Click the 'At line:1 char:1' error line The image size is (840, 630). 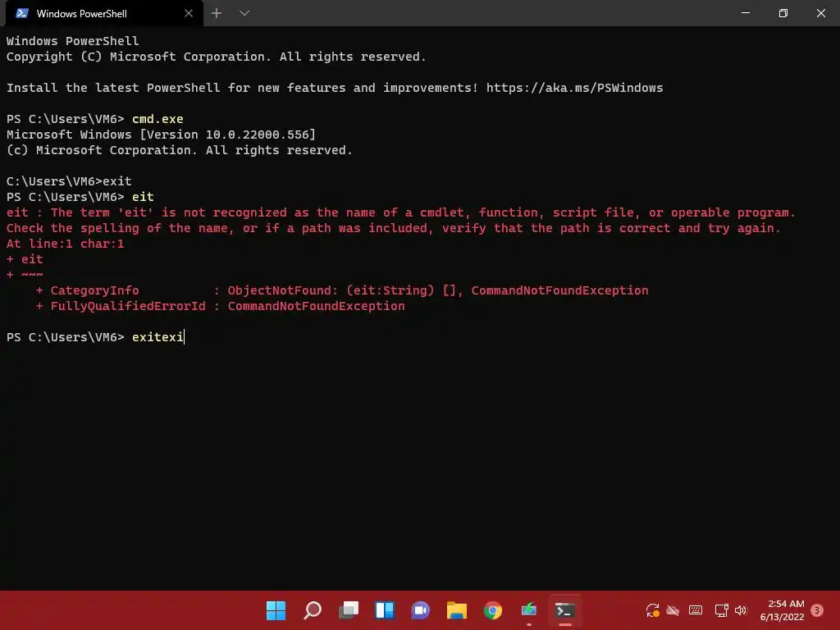65,244
